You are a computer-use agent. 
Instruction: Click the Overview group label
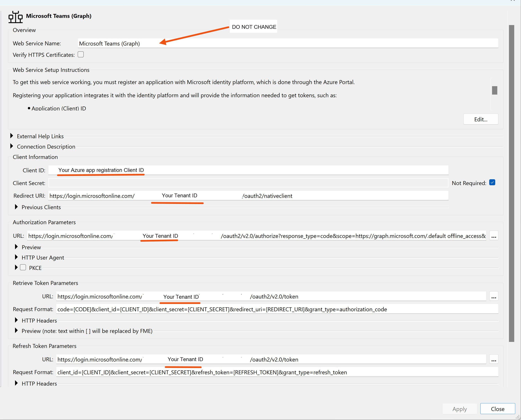pyautogui.click(x=24, y=30)
